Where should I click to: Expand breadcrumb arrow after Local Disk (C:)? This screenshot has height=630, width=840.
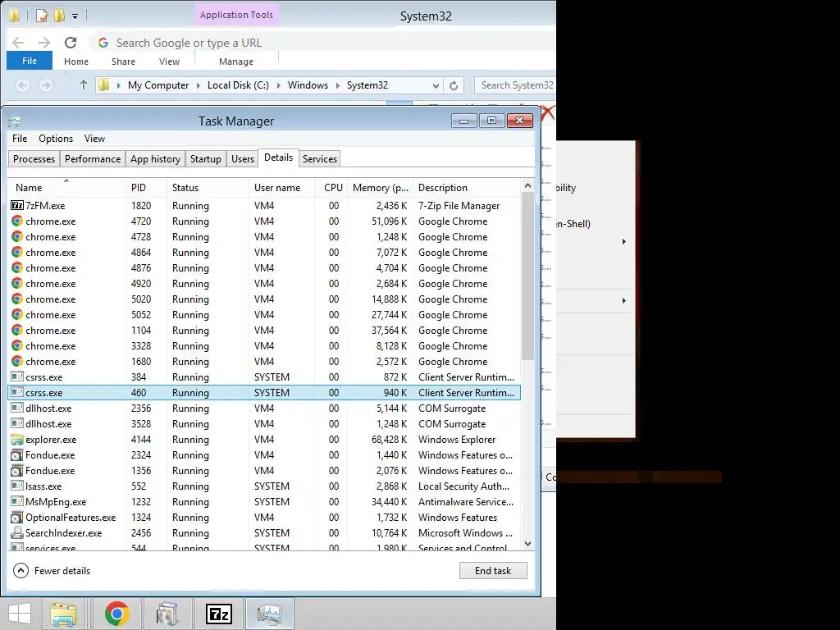tap(279, 85)
